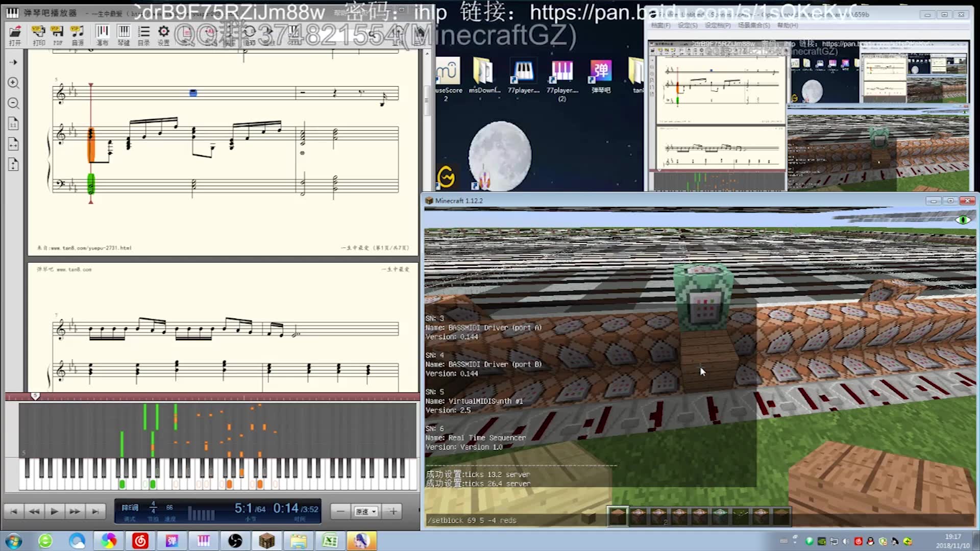Export score using the PDF icon
980x551 pixels.
[x=58, y=35]
